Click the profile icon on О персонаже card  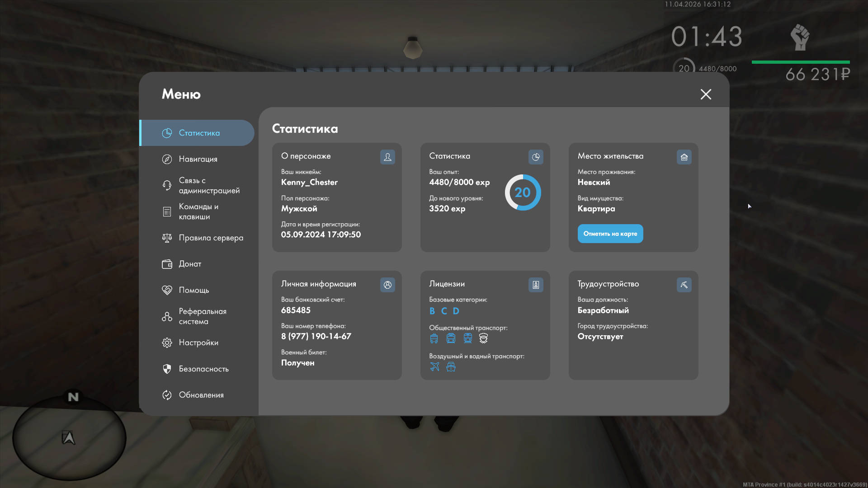387,157
